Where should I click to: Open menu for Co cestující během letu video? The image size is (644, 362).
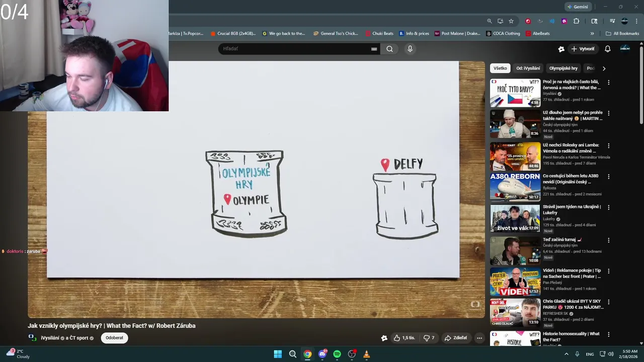(x=608, y=177)
